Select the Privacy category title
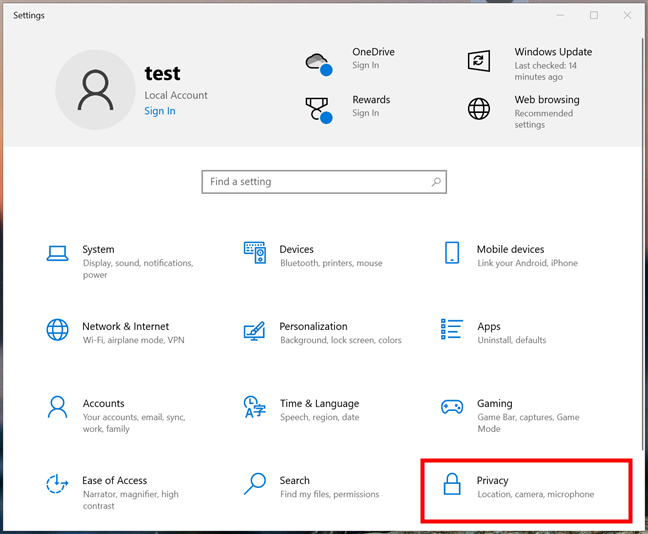The height and width of the screenshot is (534, 648). pos(492,481)
